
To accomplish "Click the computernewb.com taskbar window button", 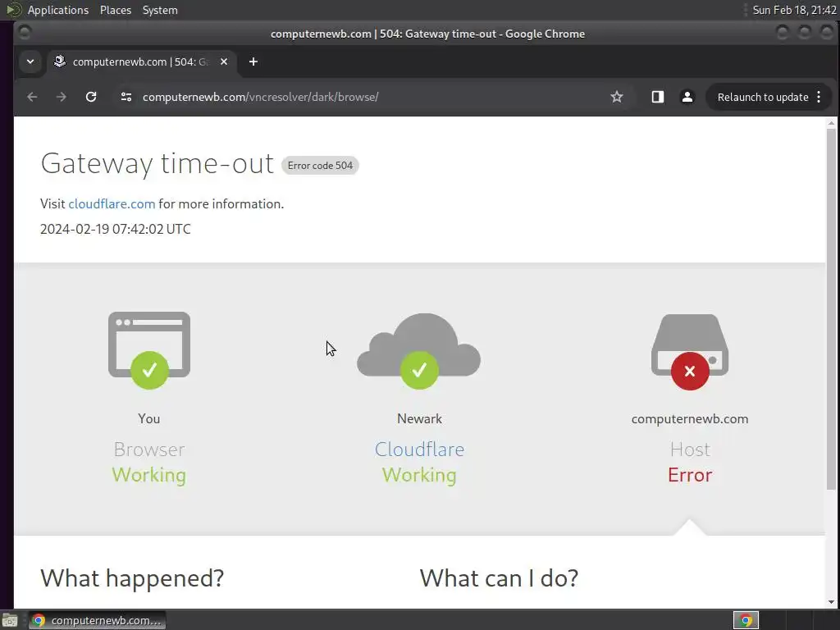I will tap(98, 620).
